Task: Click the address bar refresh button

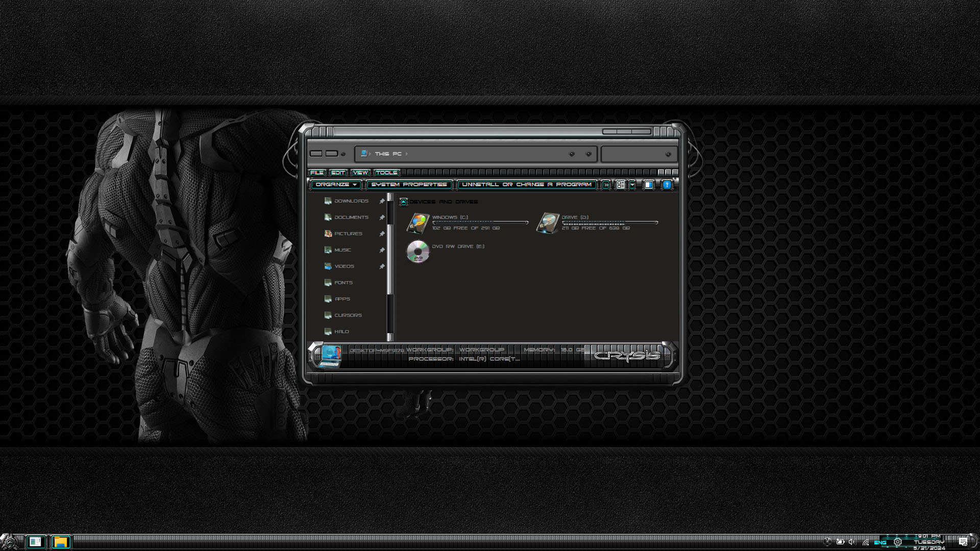Action: point(589,154)
